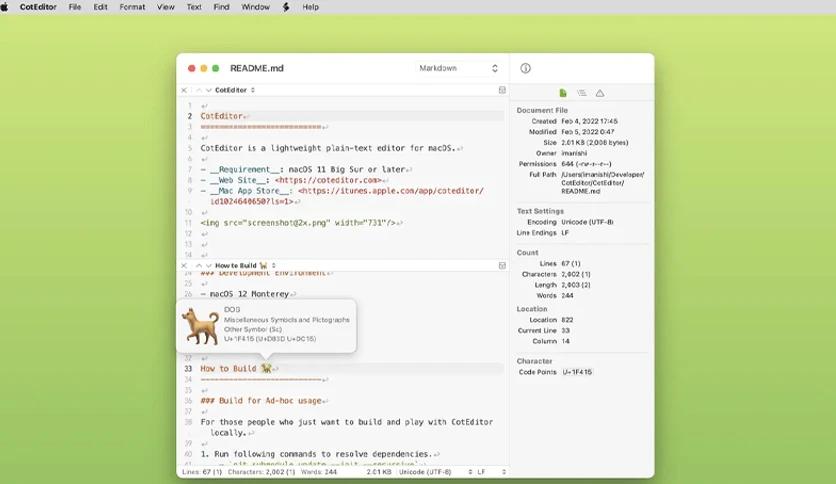The width and height of the screenshot is (836, 484).
Task: Click the Code Points value U+1F415 in inspector
Action: click(x=577, y=372)
